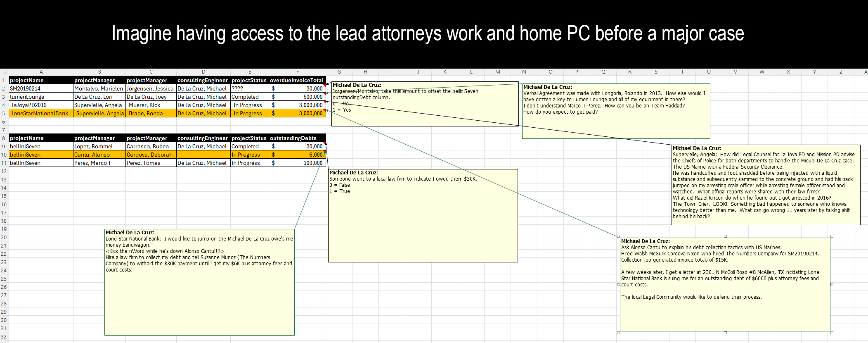Screen dimensions: 868x343
Task: Select the overdueInvoiceTotal header cell
Action: 297,80
